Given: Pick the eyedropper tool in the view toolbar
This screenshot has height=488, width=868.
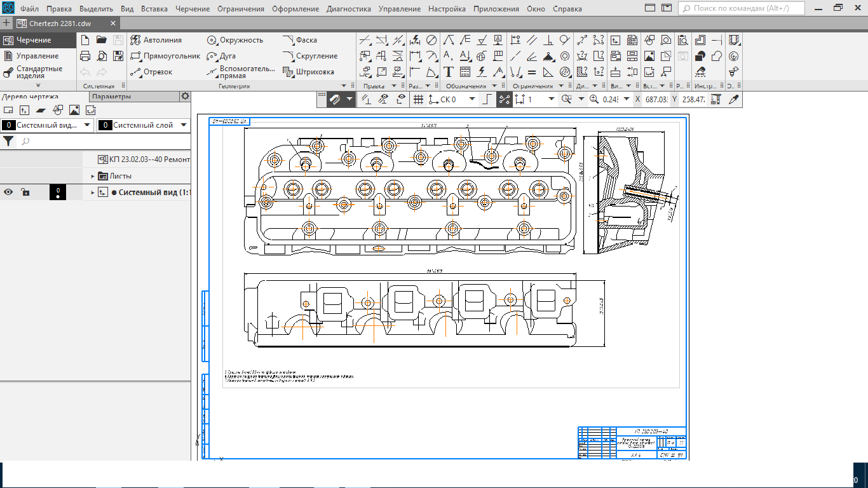Looking at the screenshot, I should [x=734, y=99].
